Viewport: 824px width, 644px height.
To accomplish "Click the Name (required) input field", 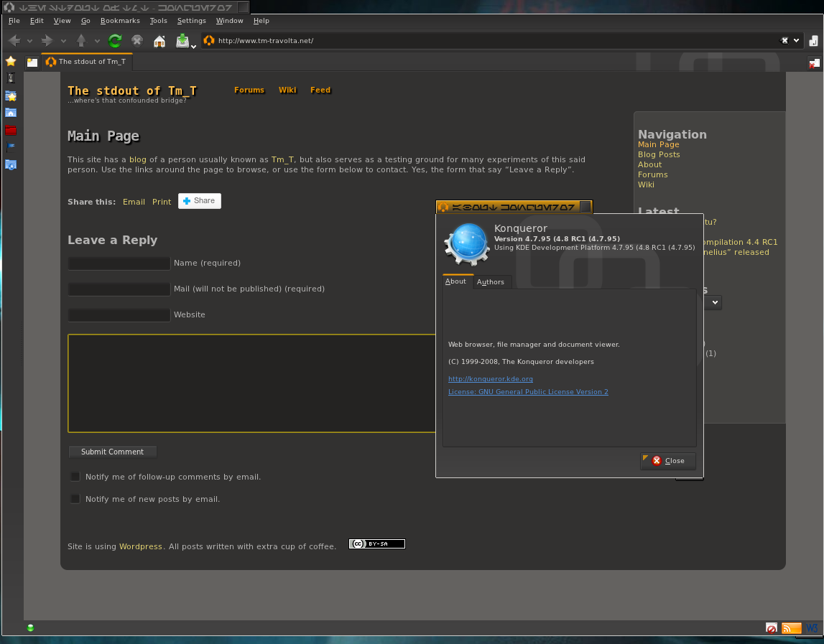I will point(119,263).
